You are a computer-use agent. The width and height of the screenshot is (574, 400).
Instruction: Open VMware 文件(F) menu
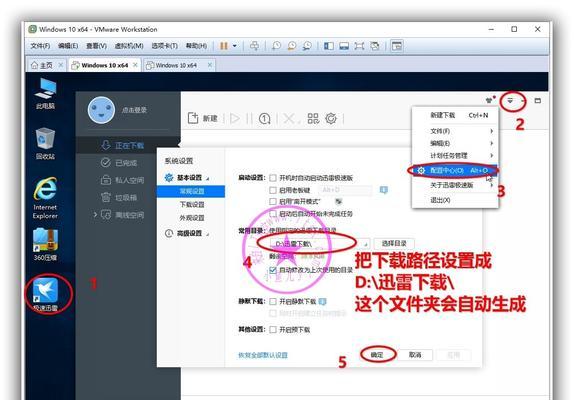point(40,46)
